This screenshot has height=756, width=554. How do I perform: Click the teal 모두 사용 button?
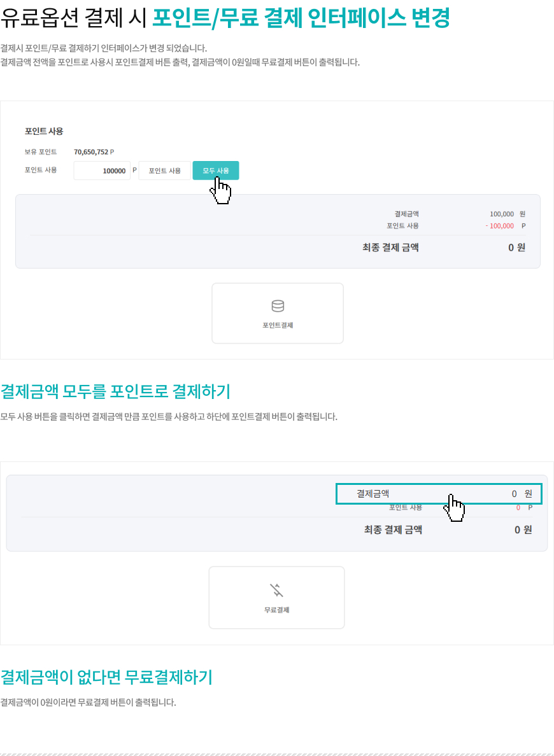tap(216, 171)
